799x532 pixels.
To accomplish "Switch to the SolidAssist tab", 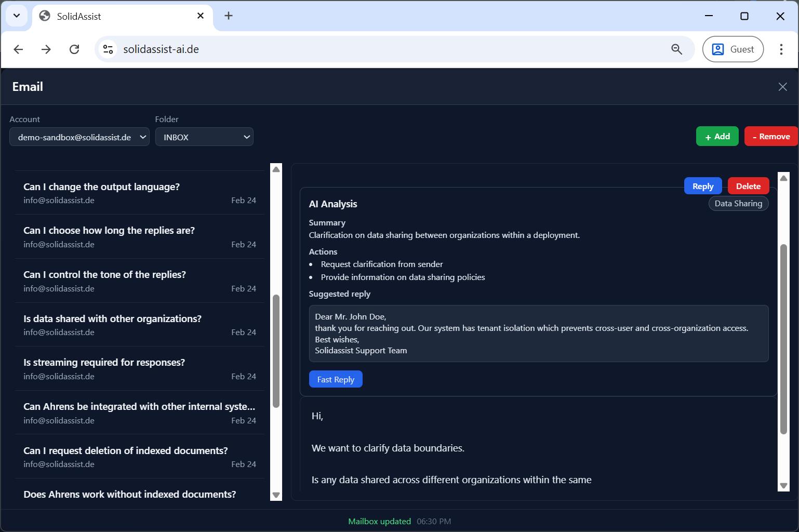I will 104,16.
